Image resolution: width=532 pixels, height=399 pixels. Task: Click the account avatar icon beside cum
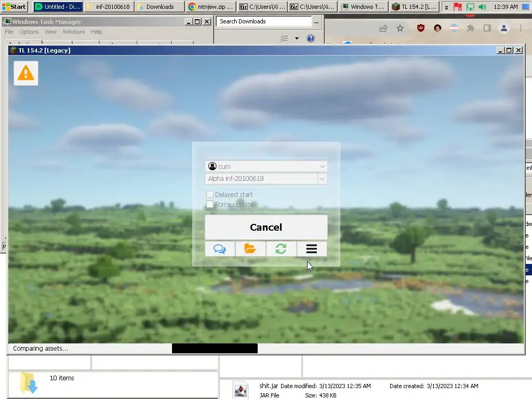point(212,166)
